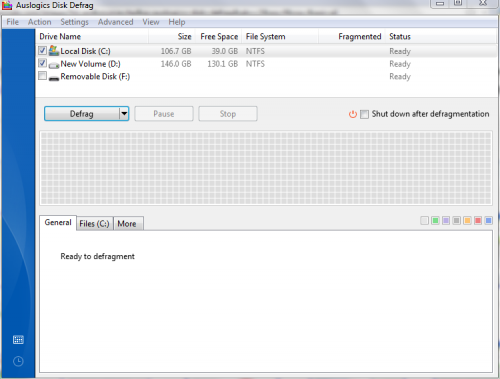
Task: Open the scheduler calendar icon in sidebar
Action: click(18, 340)
